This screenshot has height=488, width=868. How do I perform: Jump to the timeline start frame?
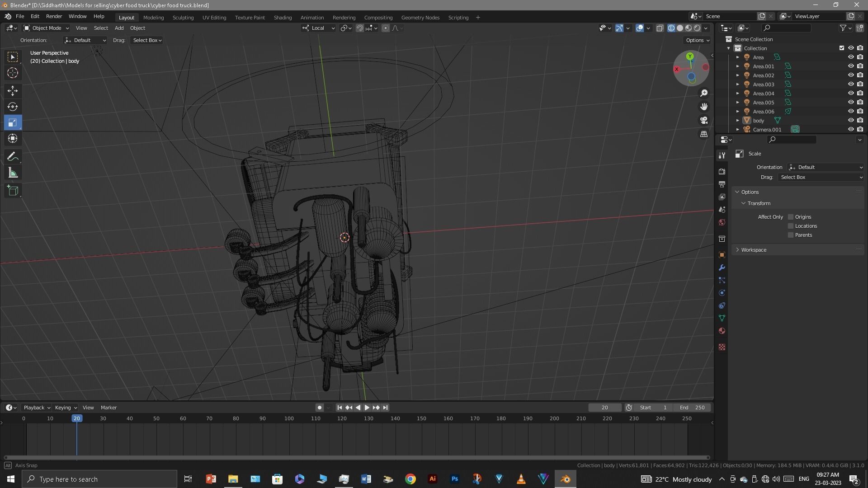point(340,408)
